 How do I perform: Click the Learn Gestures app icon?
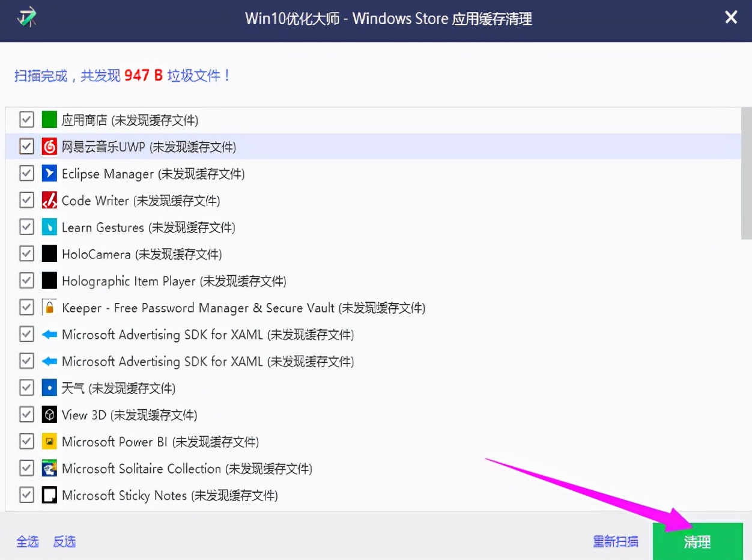pyautogui.click(x=49, y=227)
